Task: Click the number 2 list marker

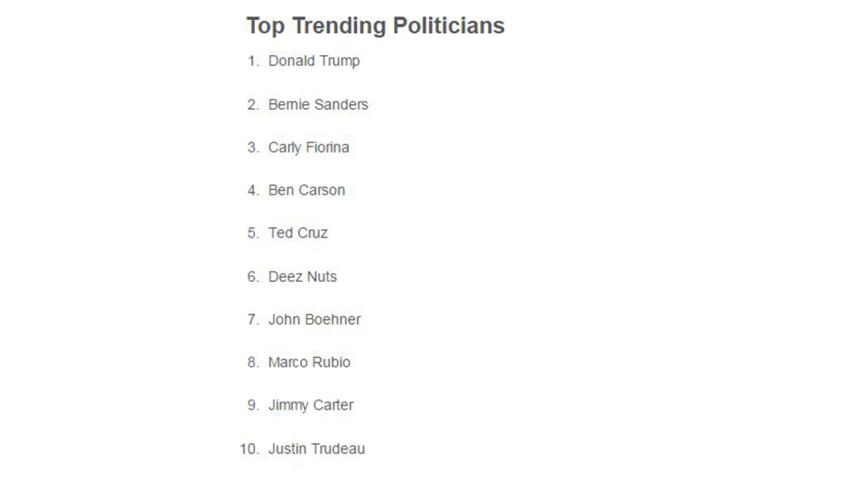Action: pos(253,104)
